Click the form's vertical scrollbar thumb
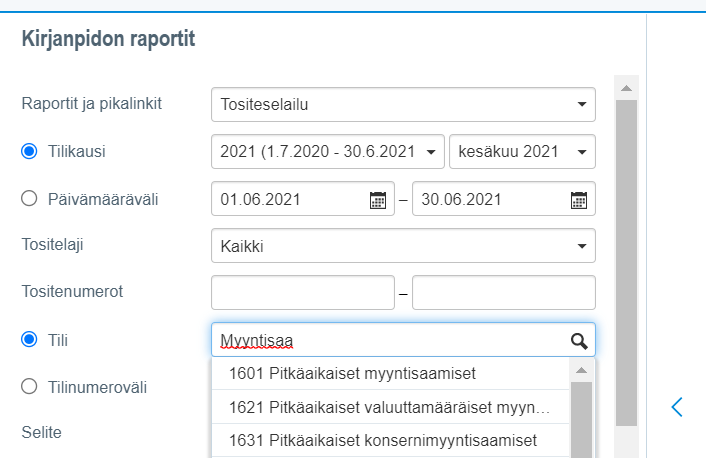This screenshot has height=467, width=706. [626, 263]
